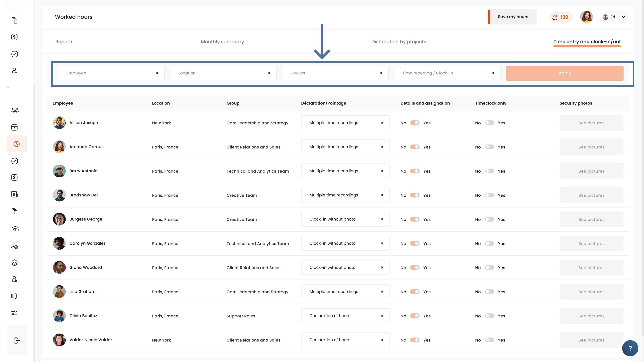Open Bradshaw Del's Multiple time recordings dropdown
This screenshot has height=362, width=644.
[345, 195]
